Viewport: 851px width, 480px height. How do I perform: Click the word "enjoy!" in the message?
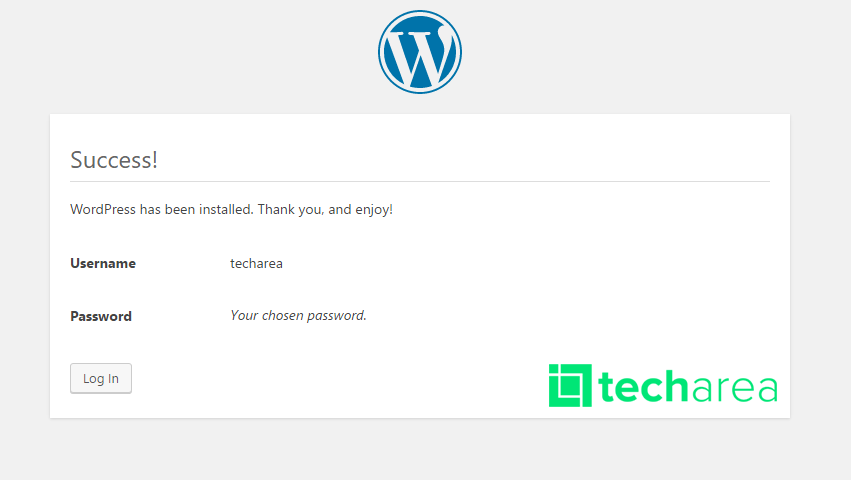374,210
